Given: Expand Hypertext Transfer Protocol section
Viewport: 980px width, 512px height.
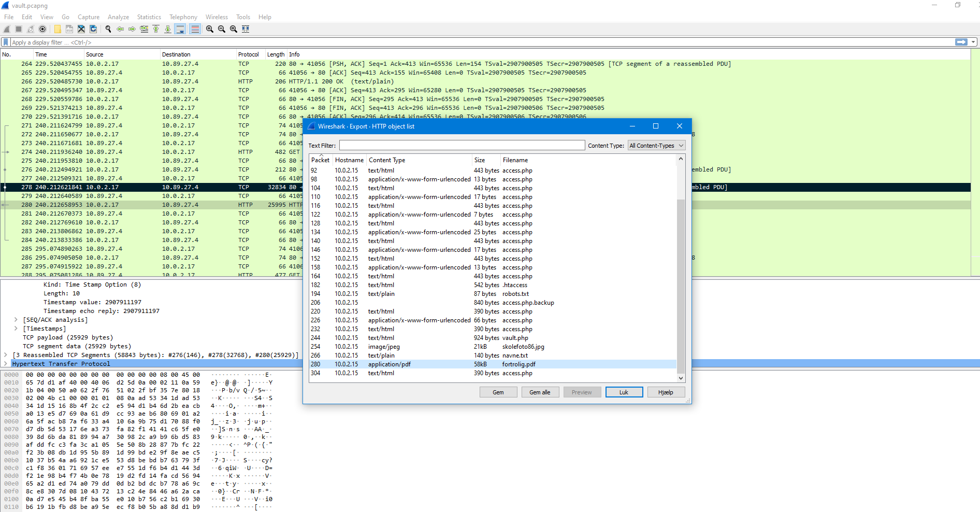Looking at the screenshot, I should click(x=5, y=364).
